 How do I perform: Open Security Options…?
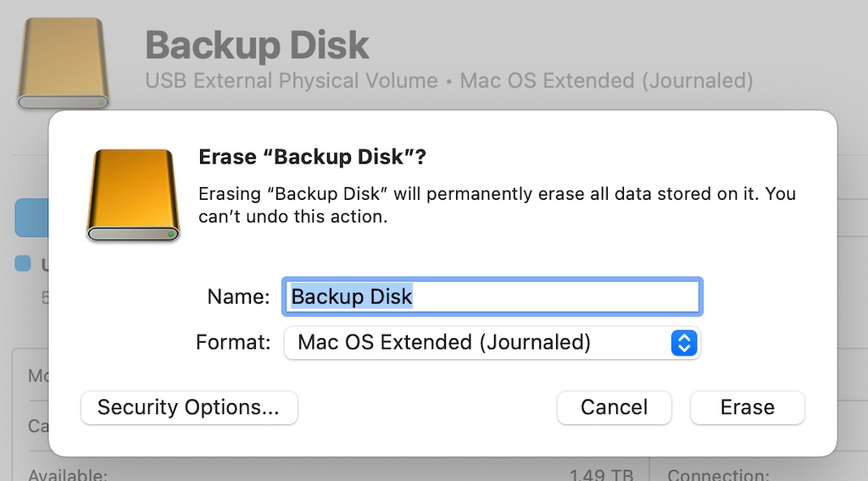[x=189, y=407]
